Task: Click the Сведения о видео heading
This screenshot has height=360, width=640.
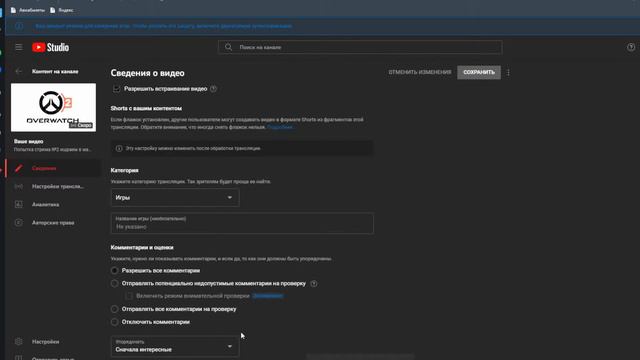Action: point(147,73)
